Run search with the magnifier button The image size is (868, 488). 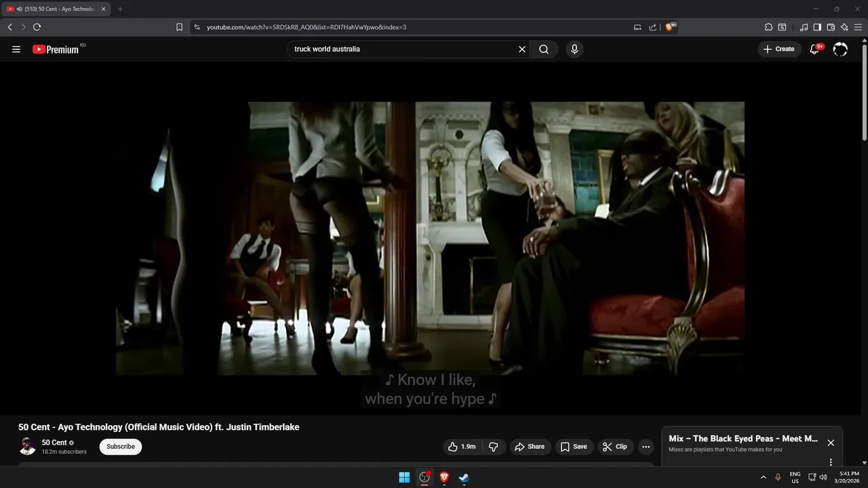[x=544, y=49]
